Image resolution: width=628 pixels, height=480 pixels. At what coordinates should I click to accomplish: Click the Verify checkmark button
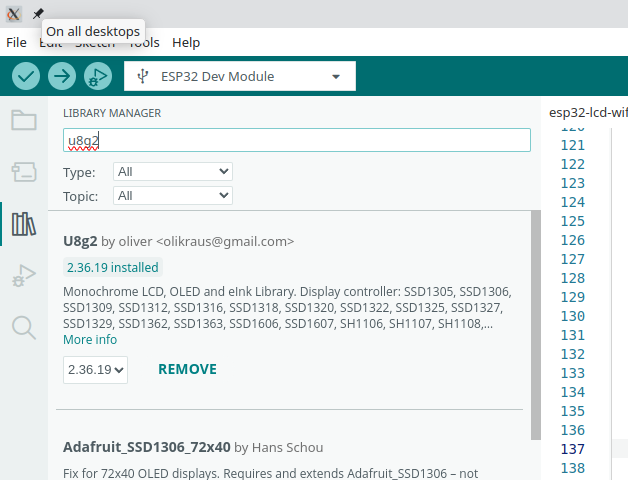[x=26, y=76]
